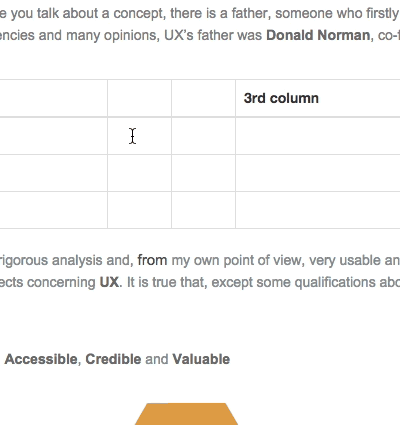Click the middle body-row cell under "3rd column"
This screenshot has width=400, height=425.
tap(318, 173)
